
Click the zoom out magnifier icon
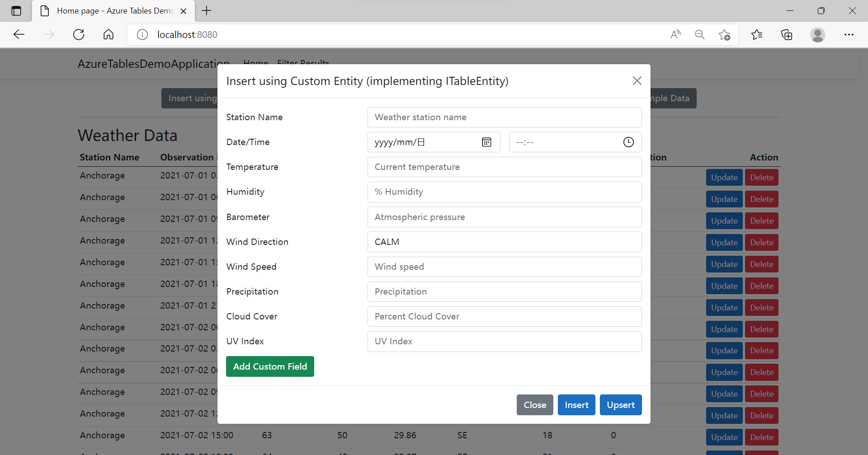(x=700, y=35)
